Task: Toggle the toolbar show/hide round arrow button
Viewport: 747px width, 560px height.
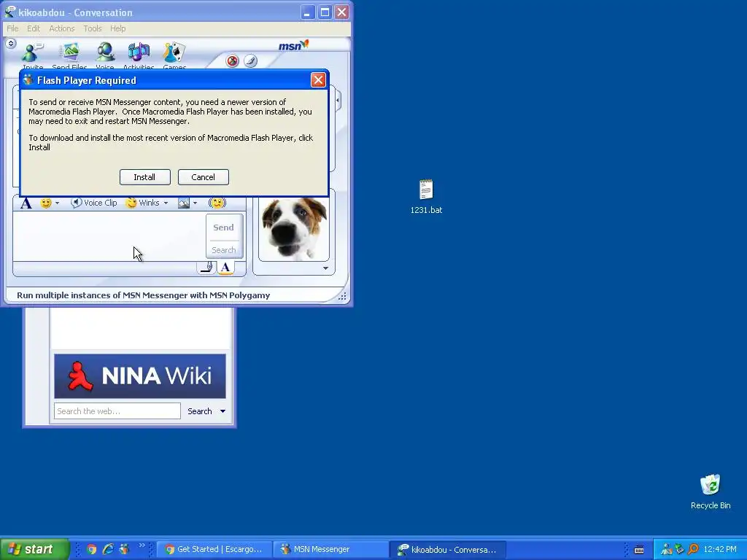Action: pyautogui.click(x=10, y=44)
